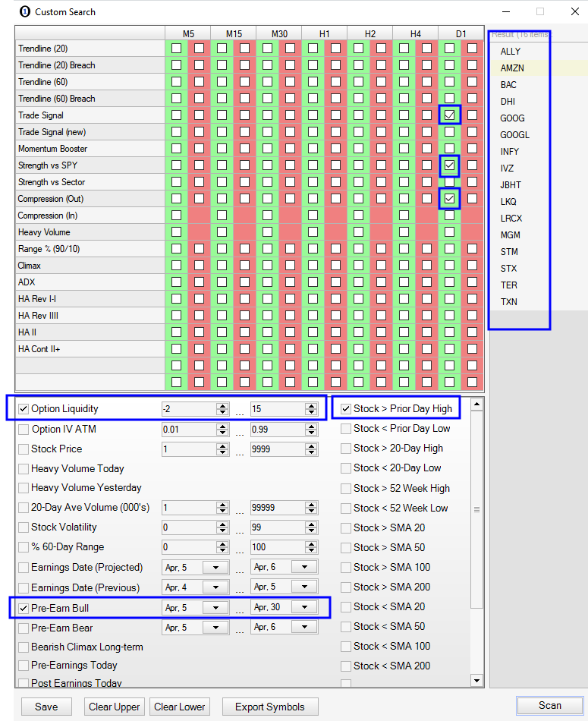This screenshot has height=721, width=588.
Task: Check the Heavy Volume Today option
Action: 24,469
